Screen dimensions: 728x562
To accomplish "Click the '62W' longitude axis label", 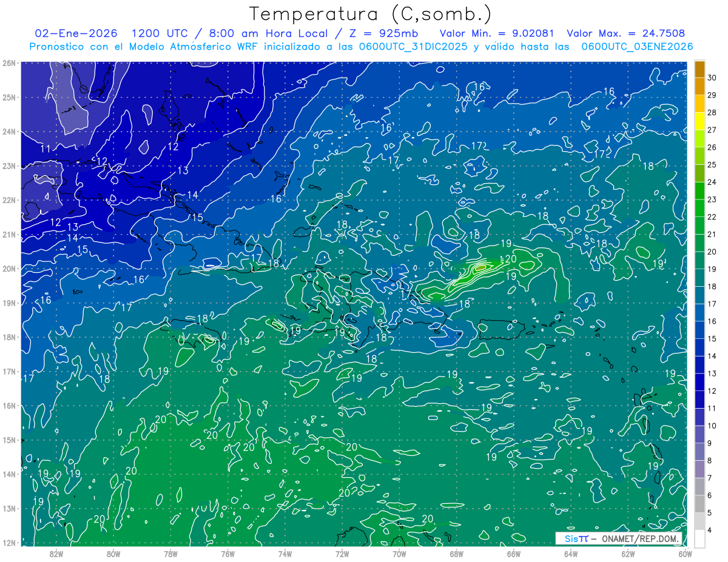I will [x=628, y=554].
